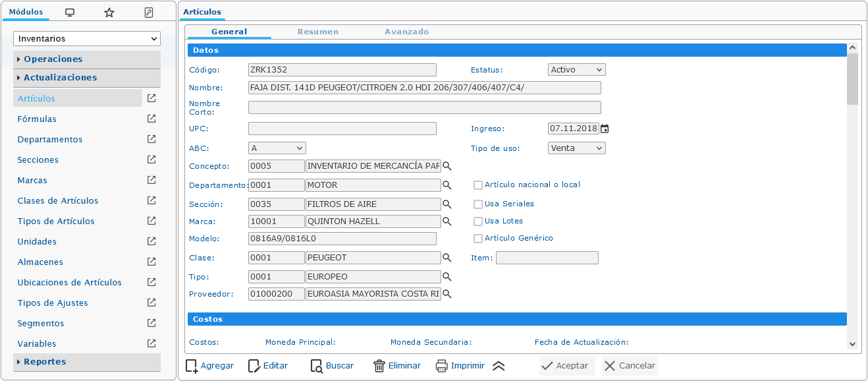Open the Inventarios module dropdown

87,39
